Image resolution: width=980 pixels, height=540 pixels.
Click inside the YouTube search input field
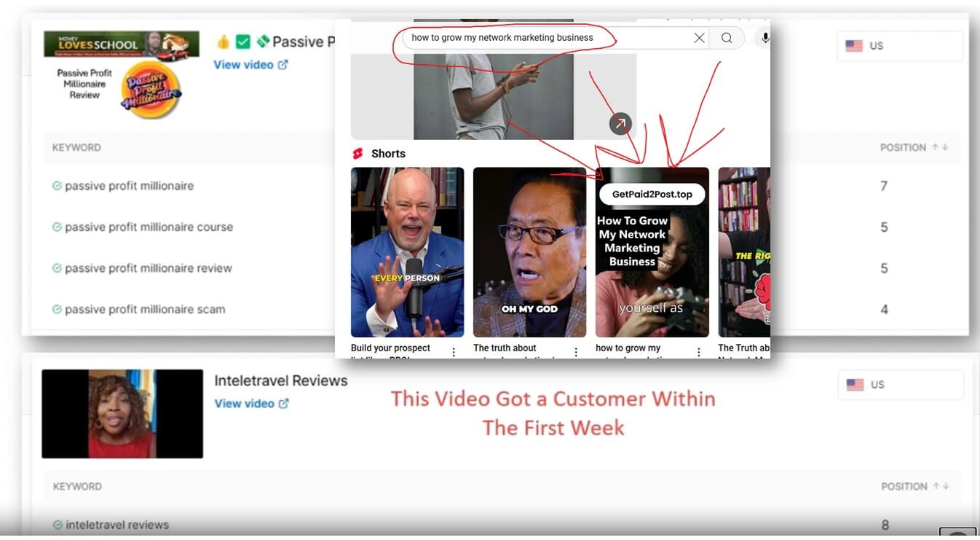546,37
